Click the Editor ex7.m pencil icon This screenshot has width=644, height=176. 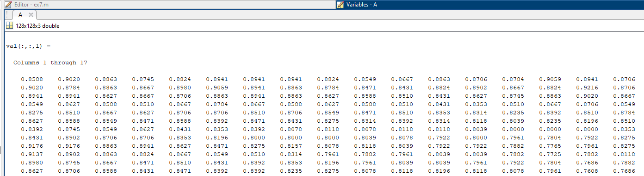tap(8, 5)
